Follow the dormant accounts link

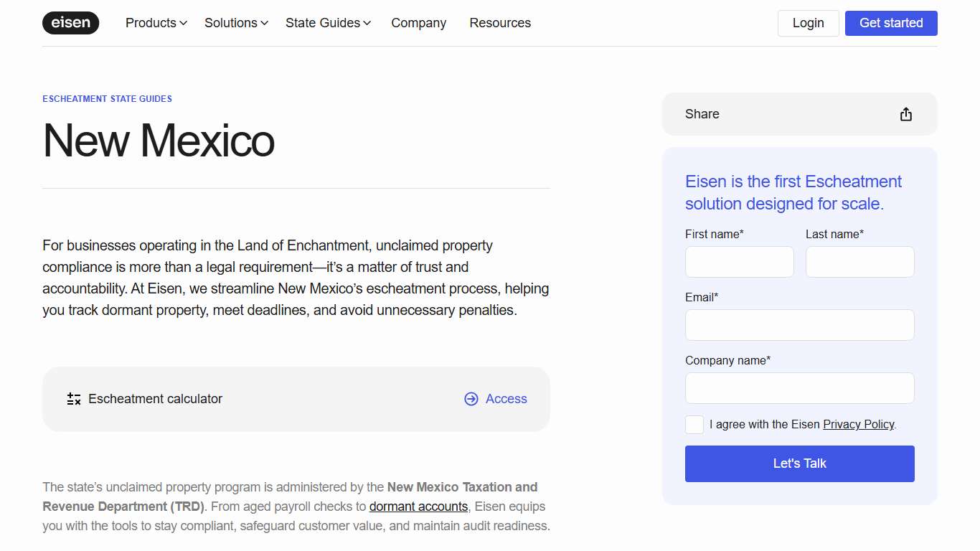pyautogui.click(x=418, y=507)
